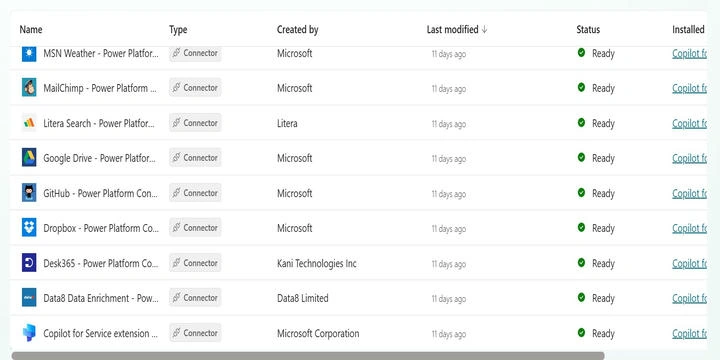Click the Microsoft Corporation creator cell
720x360 pixels.
point(318,333)
